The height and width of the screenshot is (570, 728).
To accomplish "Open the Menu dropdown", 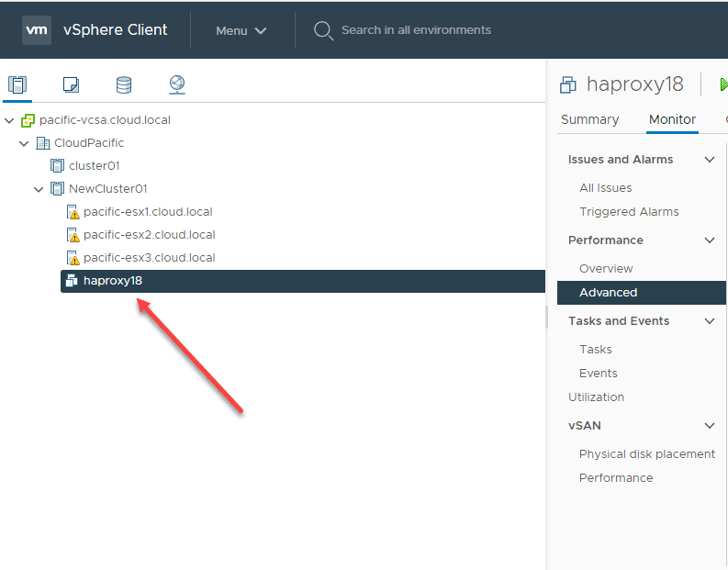I will pos(241,30).
